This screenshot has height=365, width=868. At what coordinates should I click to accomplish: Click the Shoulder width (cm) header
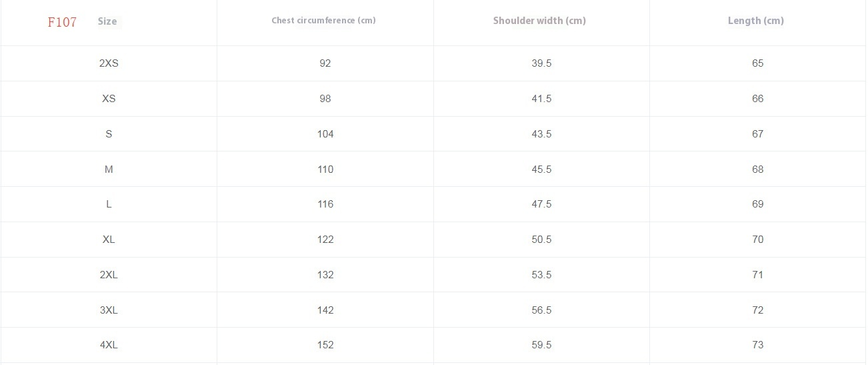[539, 21]
